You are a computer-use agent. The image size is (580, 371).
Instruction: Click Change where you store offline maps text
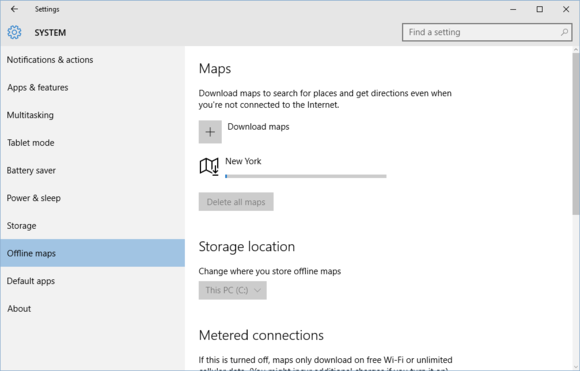tap(270, 271)
